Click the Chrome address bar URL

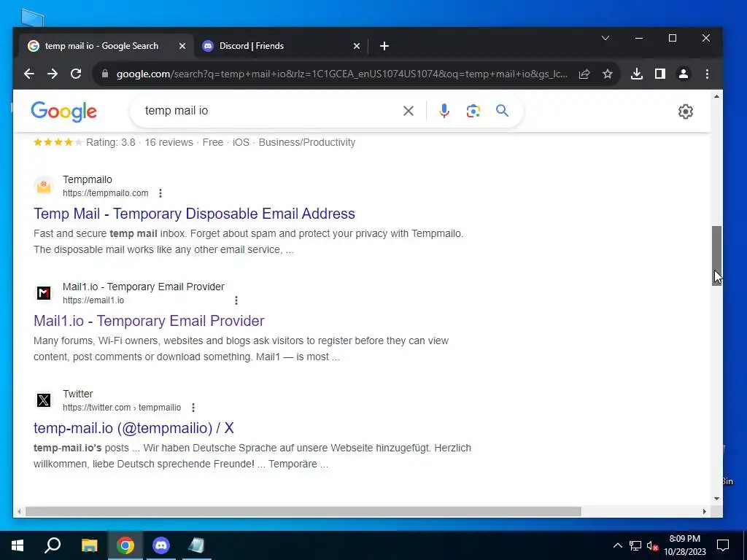342,74
